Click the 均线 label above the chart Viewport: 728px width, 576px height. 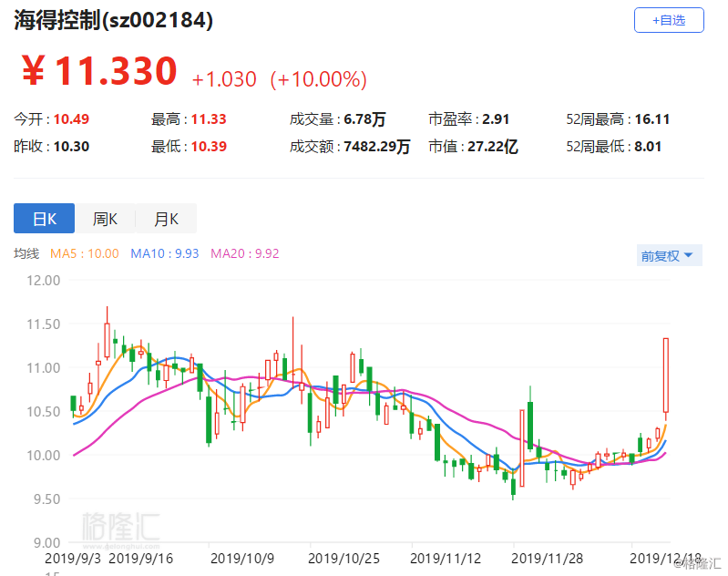click(26, 253)
